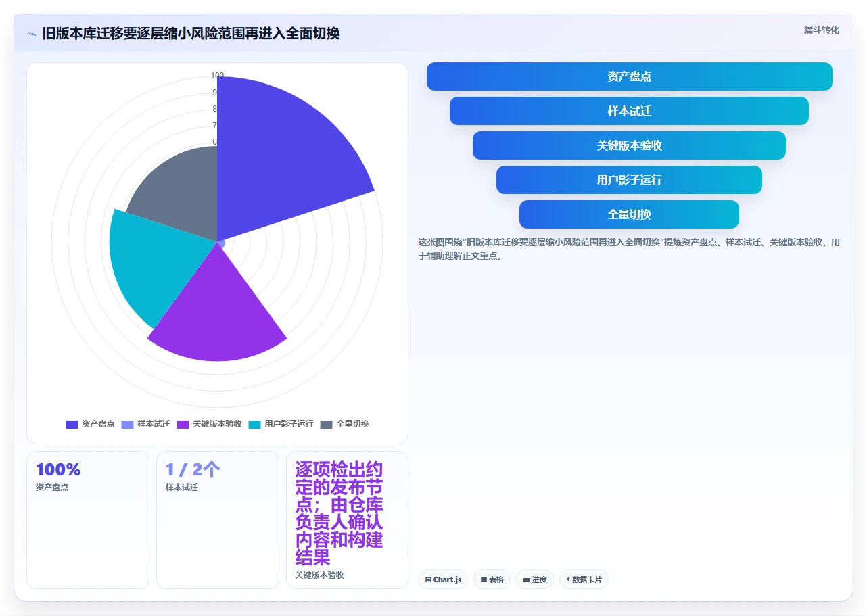The width and height of the screenshot is (867, 616).
Task: Click the 漏斗转化 label in header
Action: [x=822, y=30]
